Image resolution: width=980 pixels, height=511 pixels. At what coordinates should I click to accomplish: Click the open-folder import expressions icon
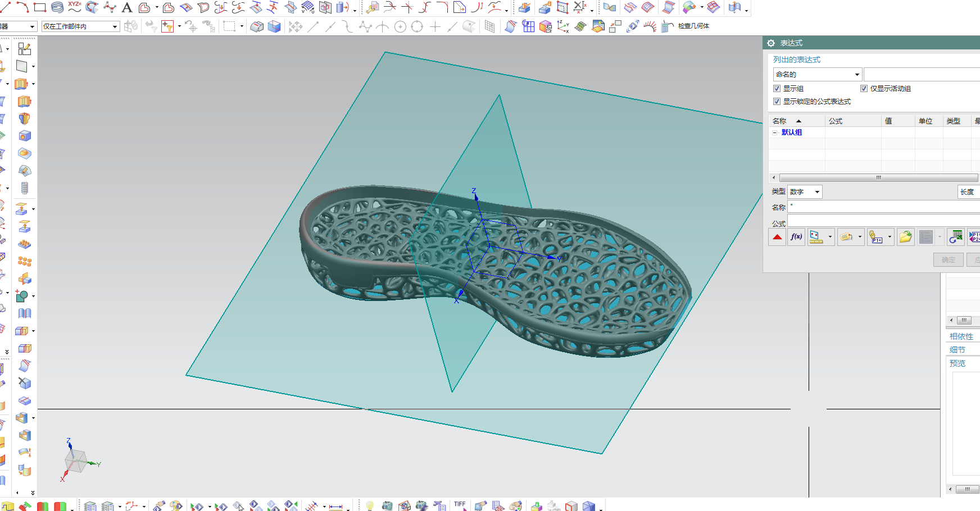click(905, 237)
